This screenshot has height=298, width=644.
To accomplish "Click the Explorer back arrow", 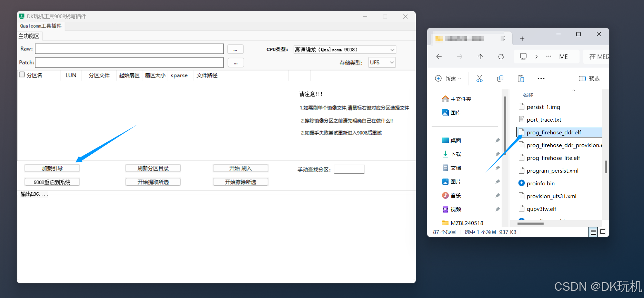I will click(439, 56).
